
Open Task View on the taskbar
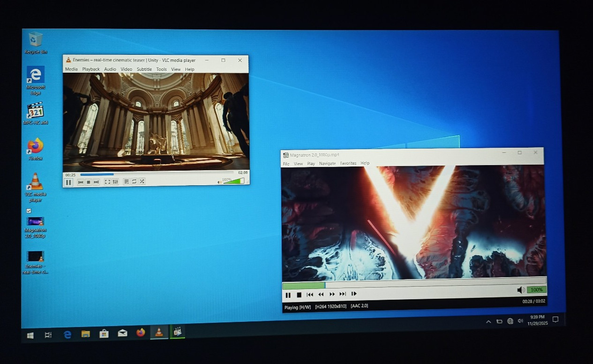[48, 334]
